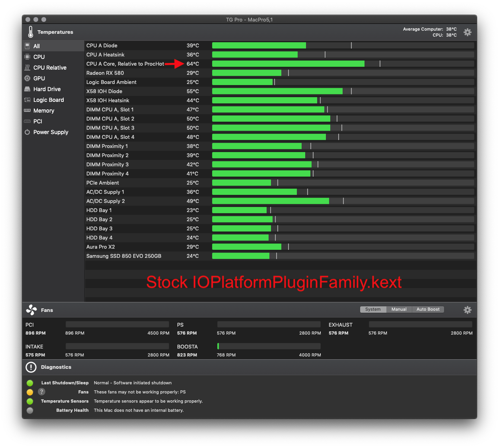Select Samsung SSD 850 EVO 250GB row
Screen dimensions: 499x448
coord(280,256)
